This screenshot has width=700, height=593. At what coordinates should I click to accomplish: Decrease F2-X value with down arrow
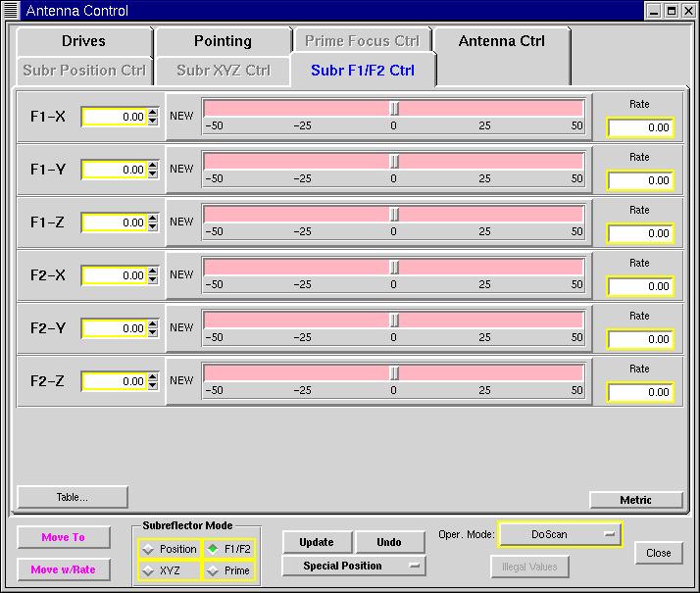(x=153, y=279)
